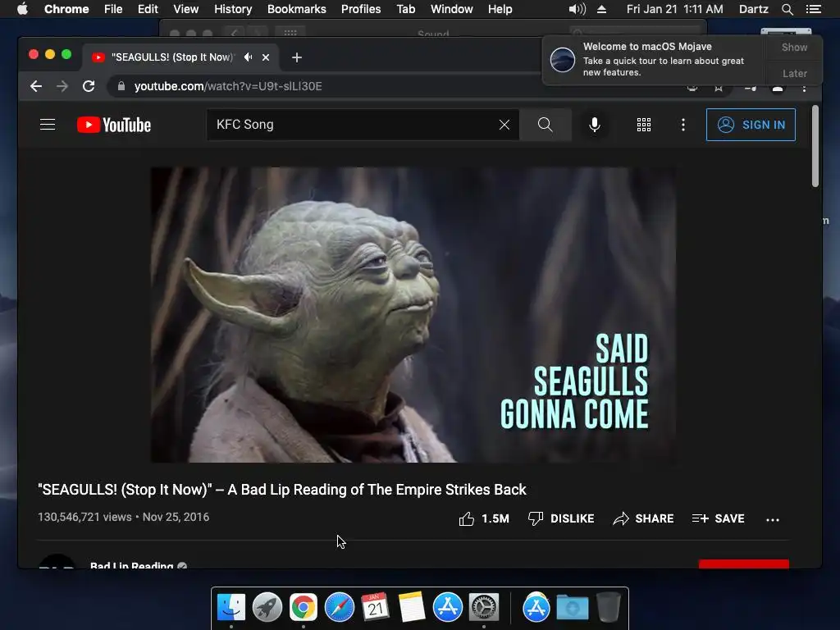Open Finder from the Dock
The width and height of the screenshot is (840, 630).
(231, 607)
